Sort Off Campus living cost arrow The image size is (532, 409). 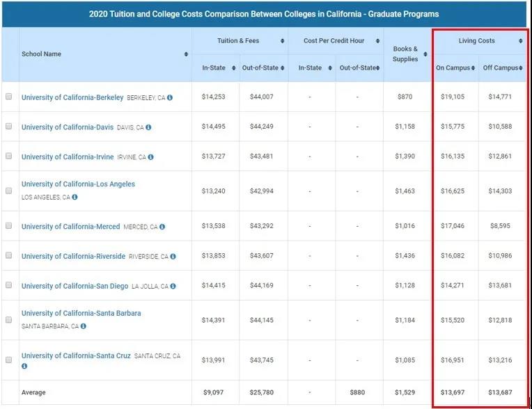click(520, 68)
